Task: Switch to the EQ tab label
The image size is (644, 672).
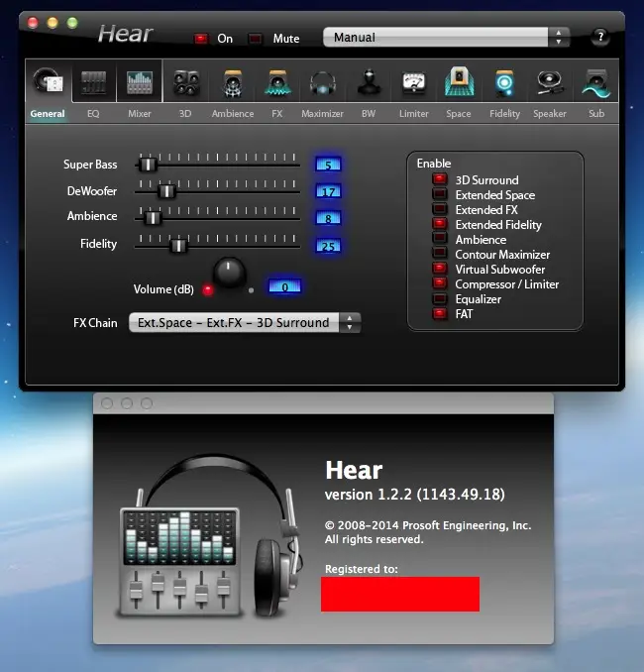Action: pos(93,114)
